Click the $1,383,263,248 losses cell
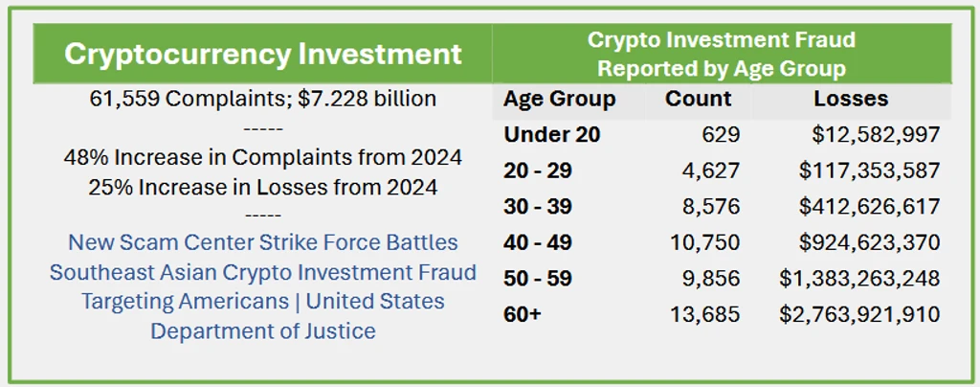 pyautogui.click(x=859, y=278)
